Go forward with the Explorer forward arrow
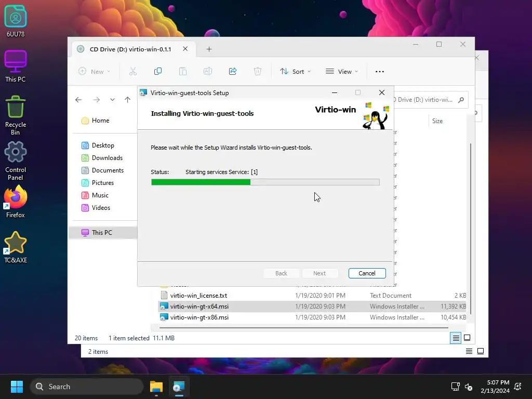 click(x=96, y=100)
